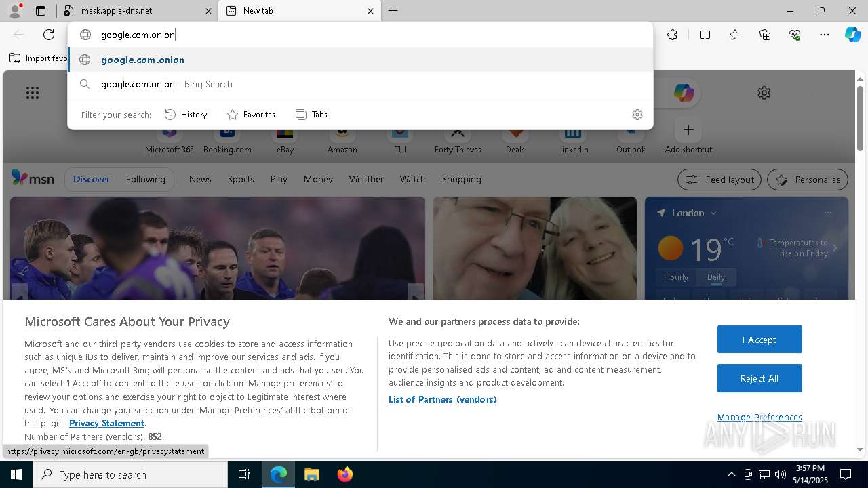The image size is (868, 488).
Task: Filter search by Favorites
Action: point(251,115)
